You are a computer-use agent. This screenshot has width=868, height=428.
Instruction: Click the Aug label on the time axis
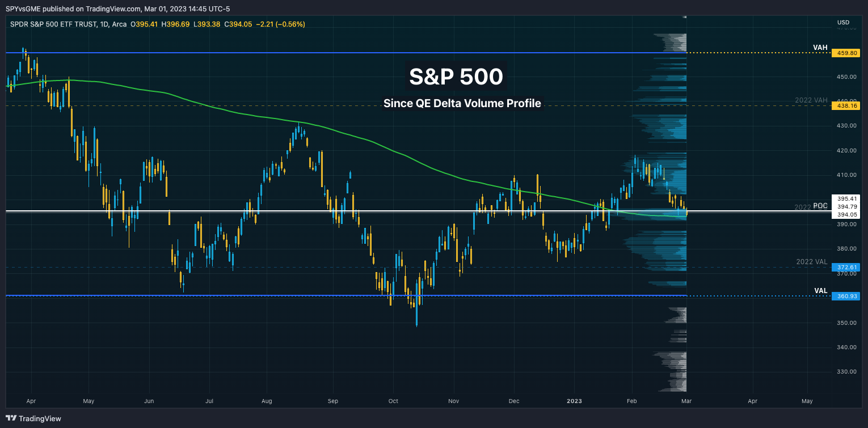pyautogui.click(x=267, y=401)
